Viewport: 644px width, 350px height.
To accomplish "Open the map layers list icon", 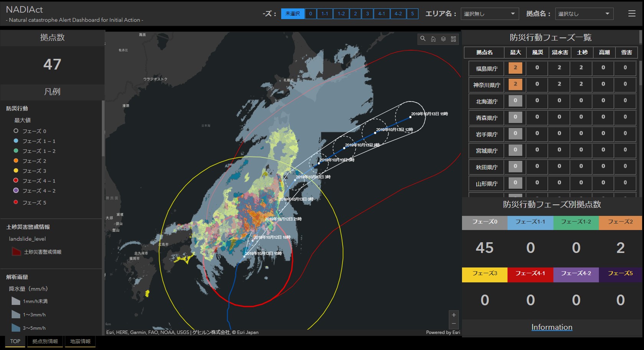I will coord(444,39).
